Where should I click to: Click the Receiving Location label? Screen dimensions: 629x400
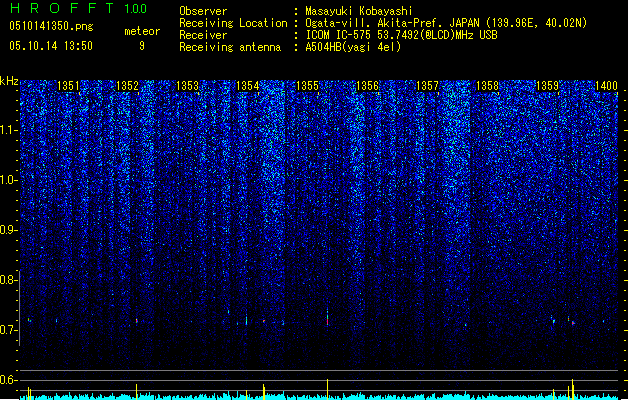coord(233,23)
